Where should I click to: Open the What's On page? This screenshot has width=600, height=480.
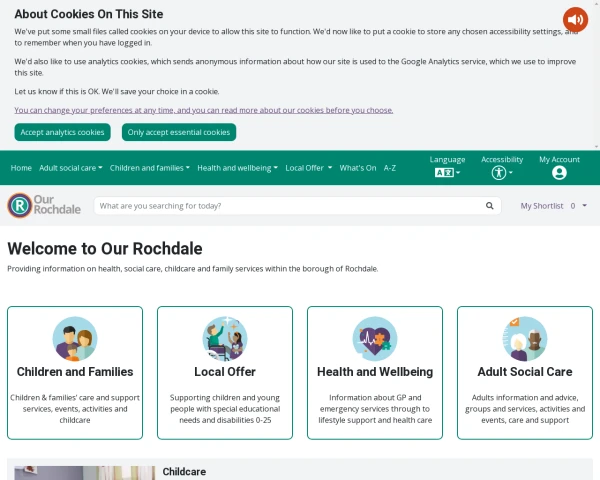pos(358,168)
